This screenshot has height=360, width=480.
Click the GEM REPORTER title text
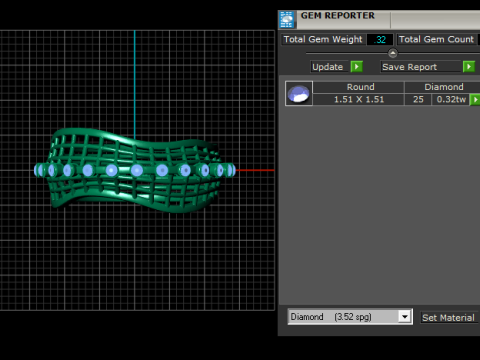click(x=337, y=16)
